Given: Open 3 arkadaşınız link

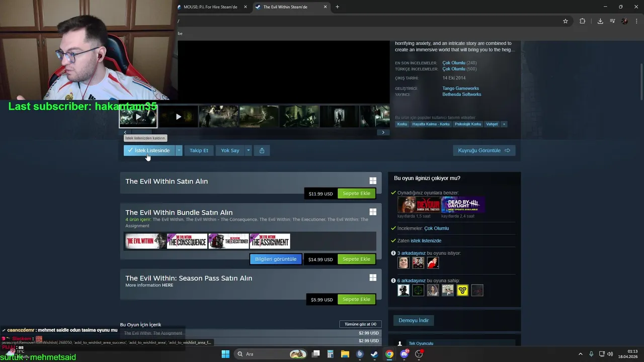Looking at the screenshot, I should [x=412, y=253].
